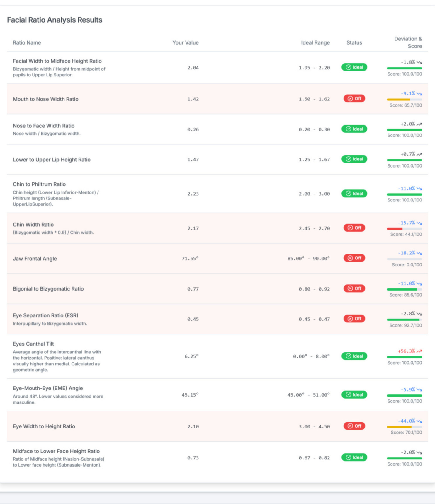Click the blue trend arrow beside -44.0%
Viewport: 435px width, 504px height.
click(419, 421)
